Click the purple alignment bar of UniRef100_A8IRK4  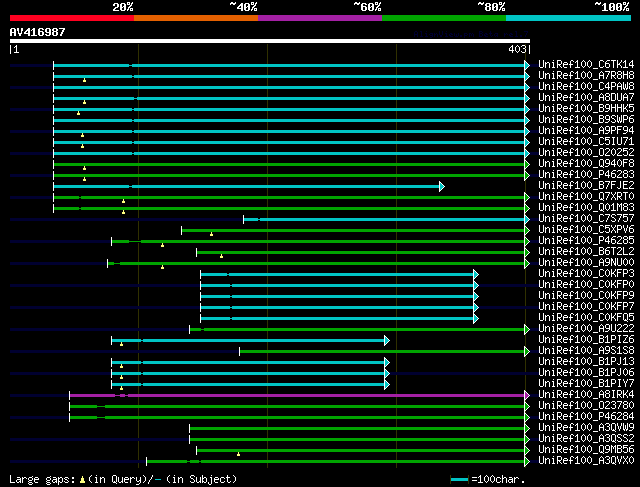[x=297, y=396]
